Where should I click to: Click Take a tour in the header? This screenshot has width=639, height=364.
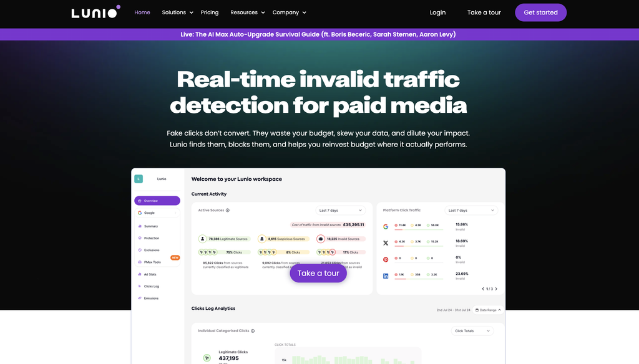484,12
